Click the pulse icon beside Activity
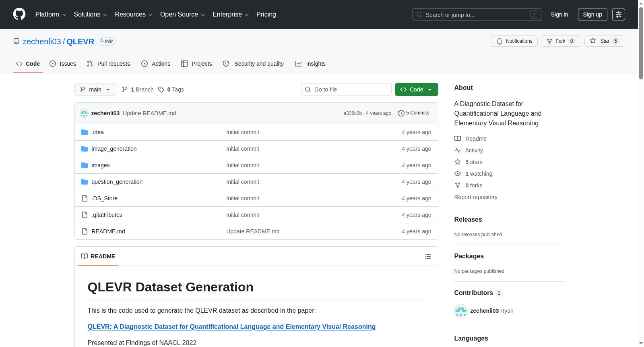Screen dimensions: 644x347 pos(458,150)
